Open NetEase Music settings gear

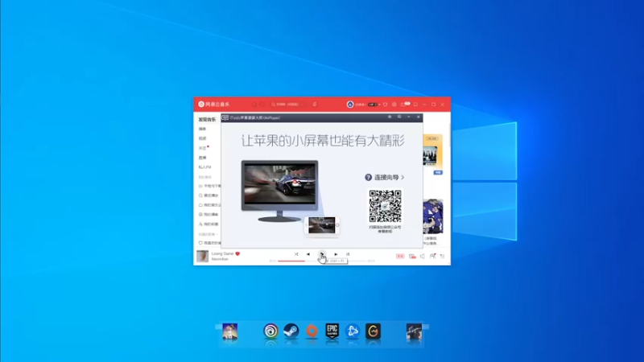point(394,105)
